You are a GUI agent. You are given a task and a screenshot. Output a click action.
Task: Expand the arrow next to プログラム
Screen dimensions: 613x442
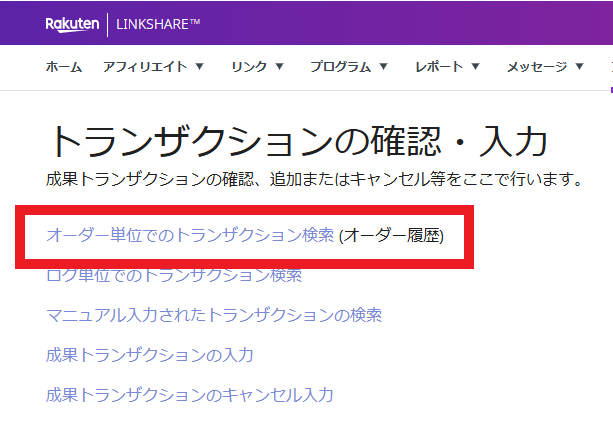[x=383, y=67]
